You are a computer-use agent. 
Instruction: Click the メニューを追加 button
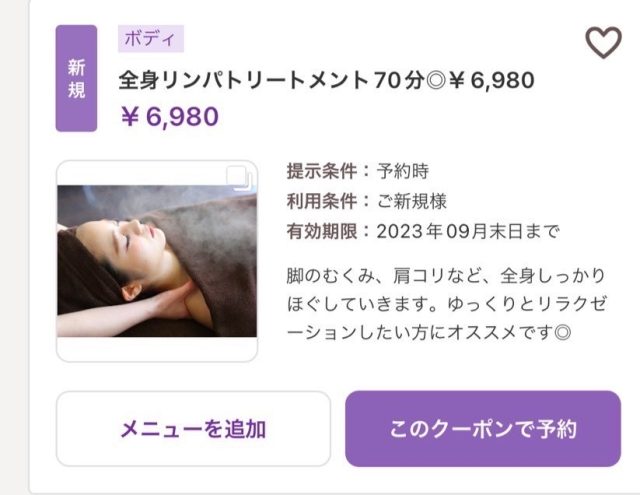pos(193,429)
